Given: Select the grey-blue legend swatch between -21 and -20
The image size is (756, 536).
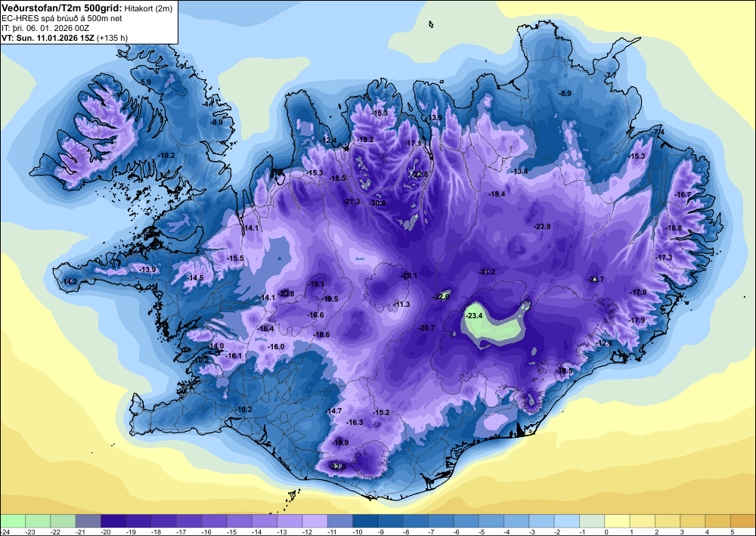Looking at the screenshot, I should pos(88,521).
